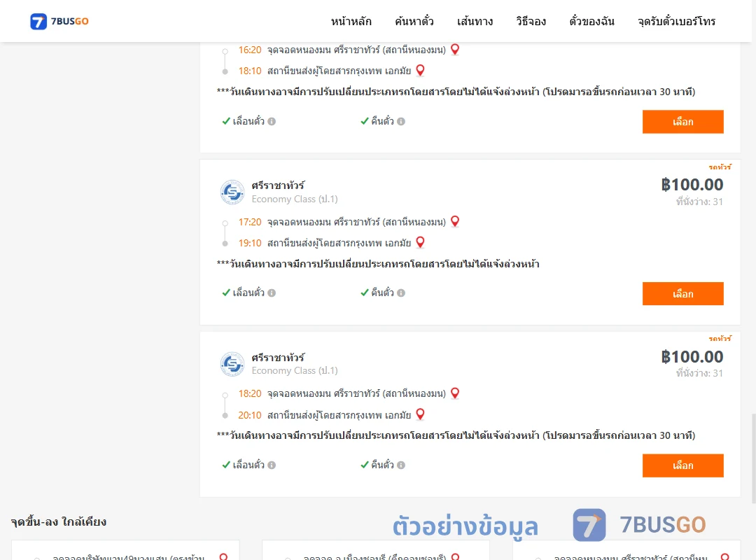Show map pin for 19:10 arrival station
This screenshot has height=560, width=756.
(x=420, y=242)
